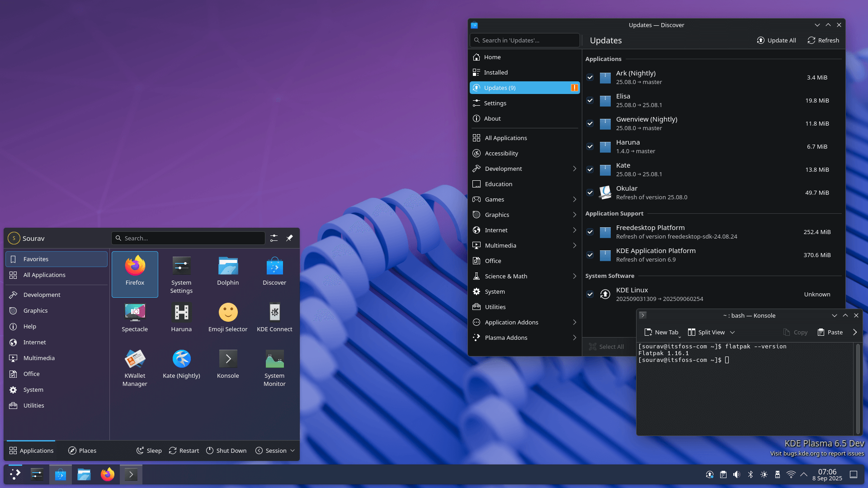Click the Refresh icon in Discover
This screenshot has width=868, height=488.
(811, 40)
